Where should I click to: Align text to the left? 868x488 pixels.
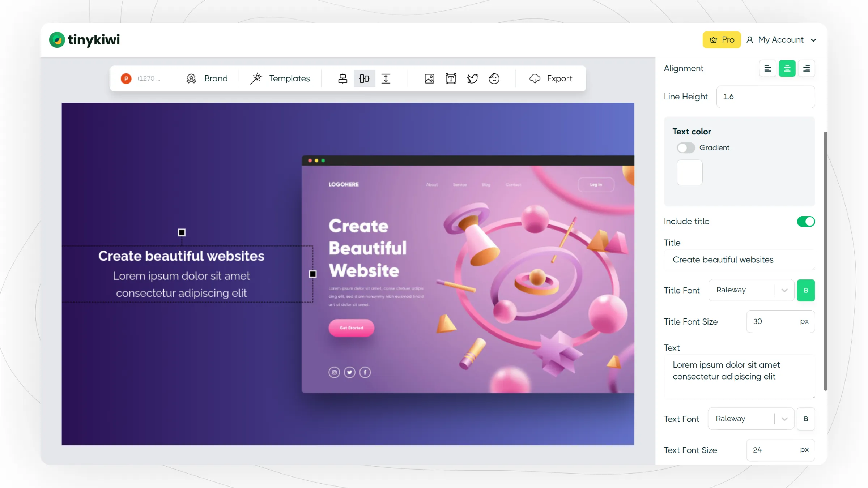coord(767,68)
